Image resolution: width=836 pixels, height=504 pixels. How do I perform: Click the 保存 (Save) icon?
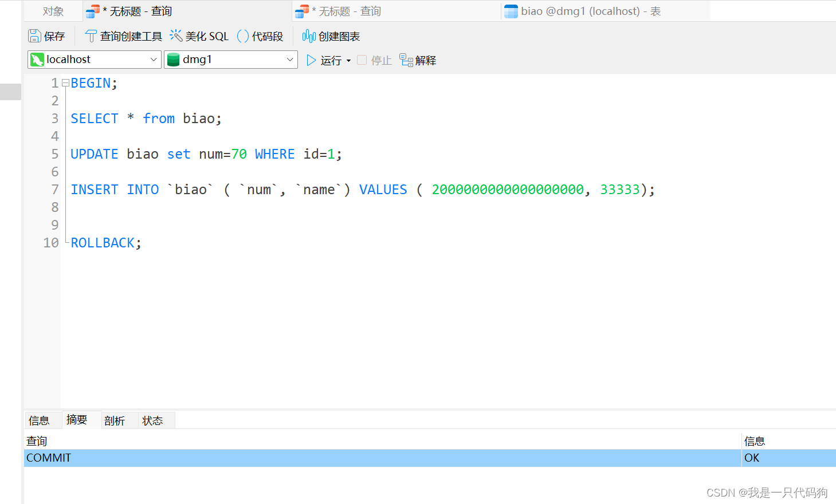pyautogui.click(x=36, y=36)
